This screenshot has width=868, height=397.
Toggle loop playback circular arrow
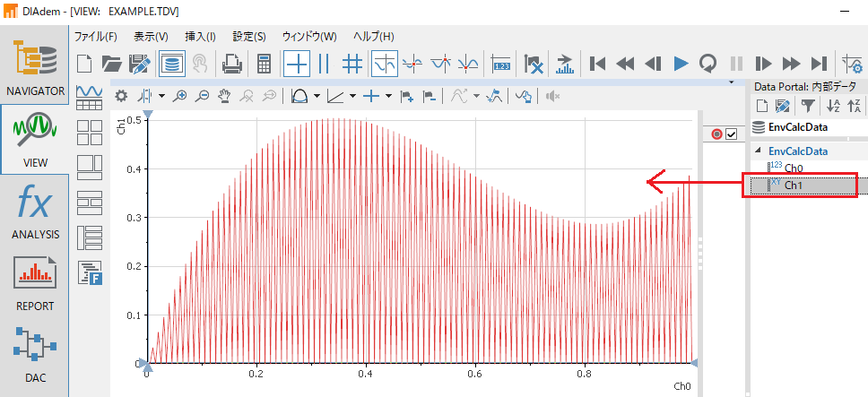[707, 65]
